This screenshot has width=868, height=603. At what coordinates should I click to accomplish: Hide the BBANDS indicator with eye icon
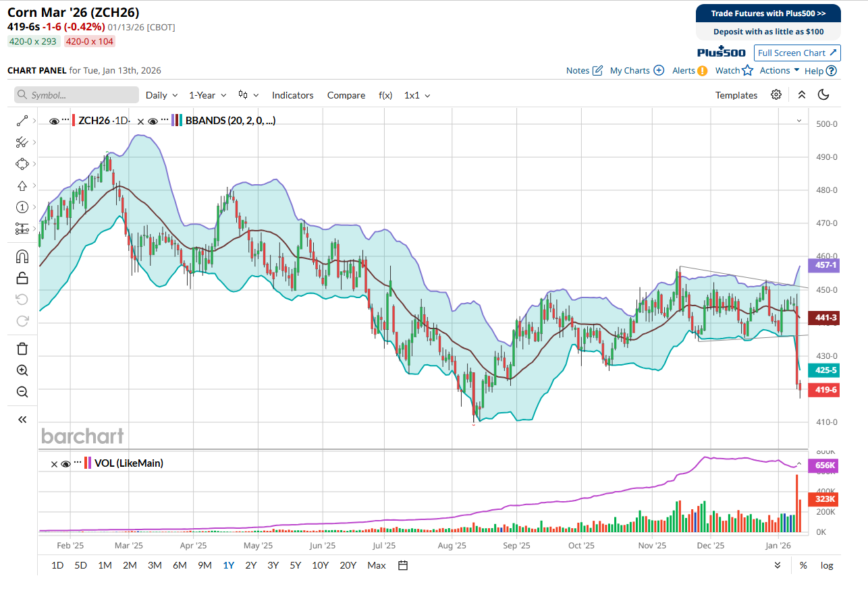click(153, 121)
